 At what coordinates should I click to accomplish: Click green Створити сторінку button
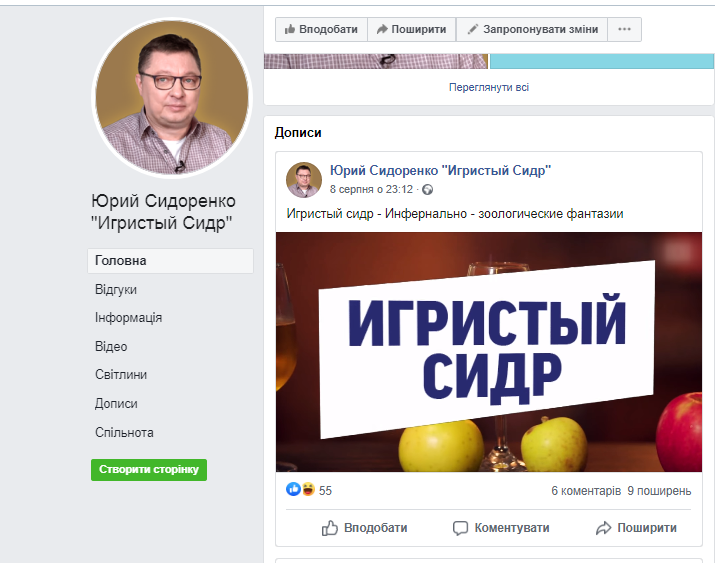click(149, 470)
